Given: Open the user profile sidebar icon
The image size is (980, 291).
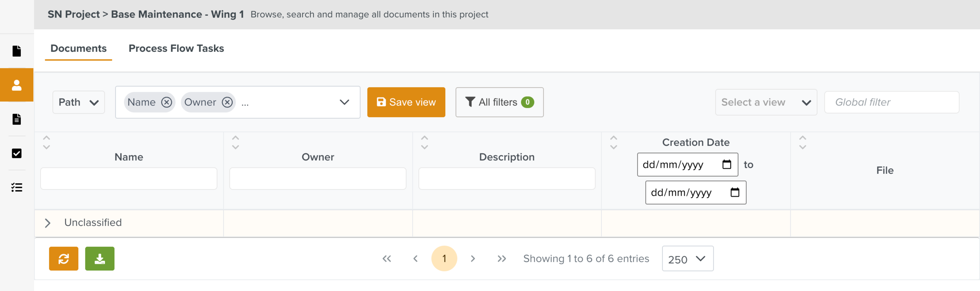Looking at the screenshot, I should click(x=16, y=85).
